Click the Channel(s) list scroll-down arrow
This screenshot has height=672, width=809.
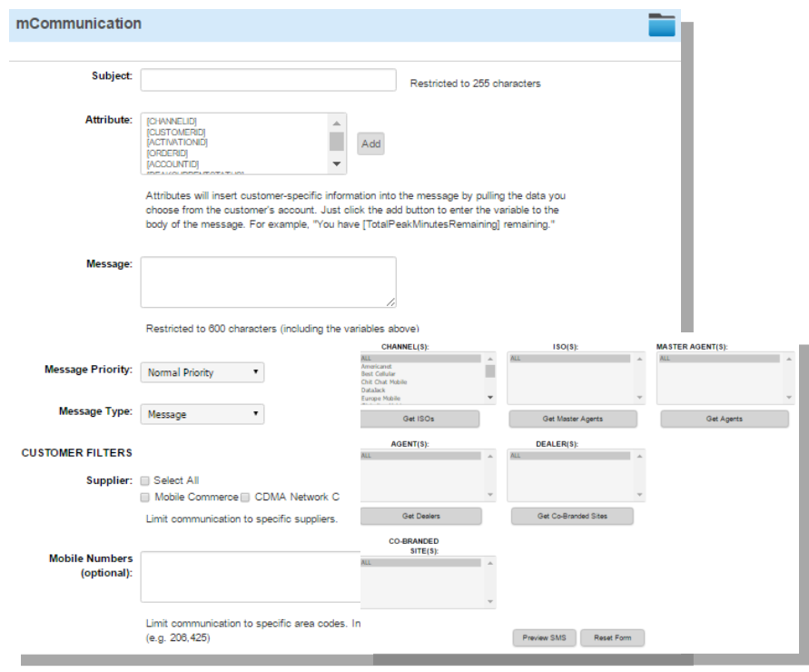pos(490,398)
